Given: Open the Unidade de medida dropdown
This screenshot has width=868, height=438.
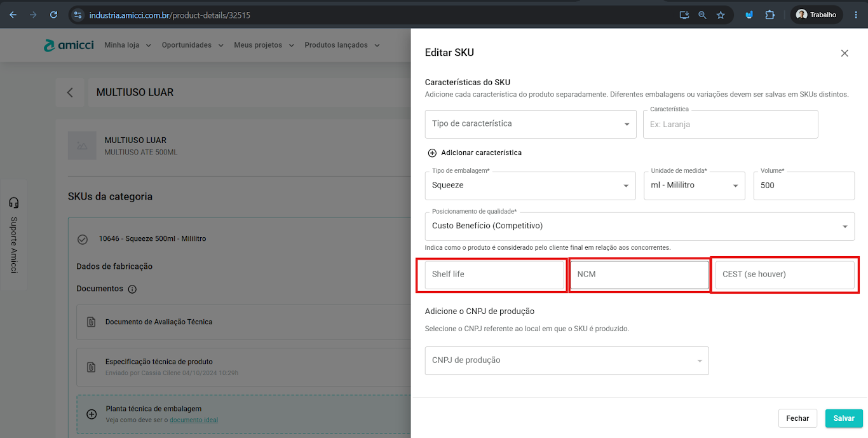Looking at the screenshot, I should point(695,186).
